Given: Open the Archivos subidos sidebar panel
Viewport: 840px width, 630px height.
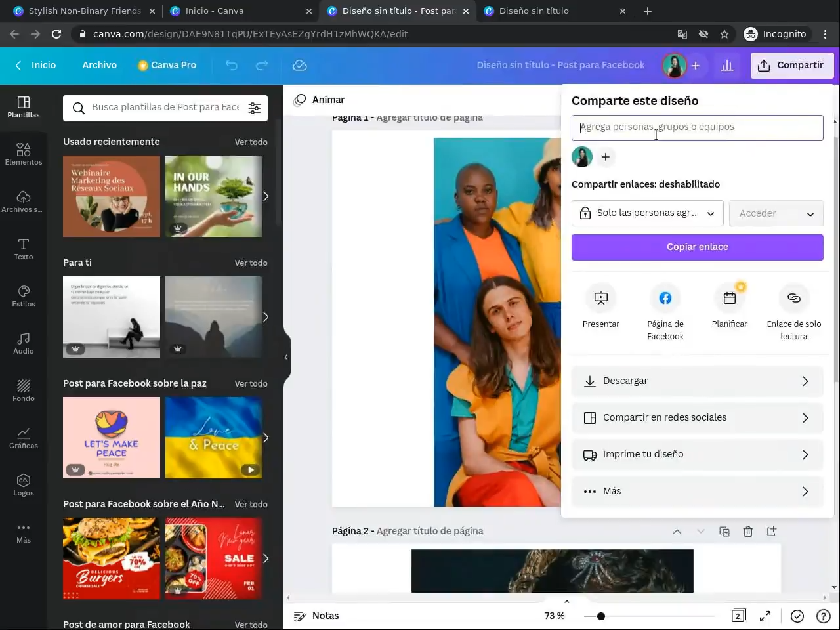Looking at the screenshot, I should (x=24, y=201).
